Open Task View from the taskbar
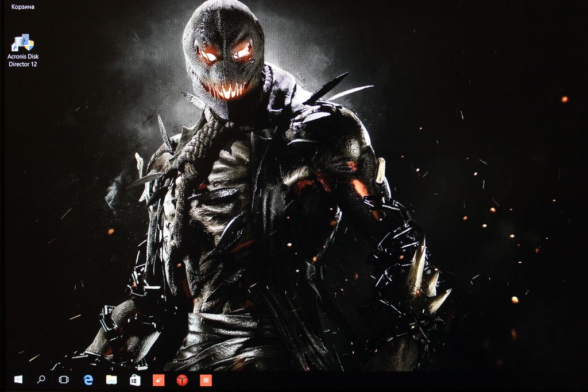Screen dimensions: 588x392 [x=64, y=380]
